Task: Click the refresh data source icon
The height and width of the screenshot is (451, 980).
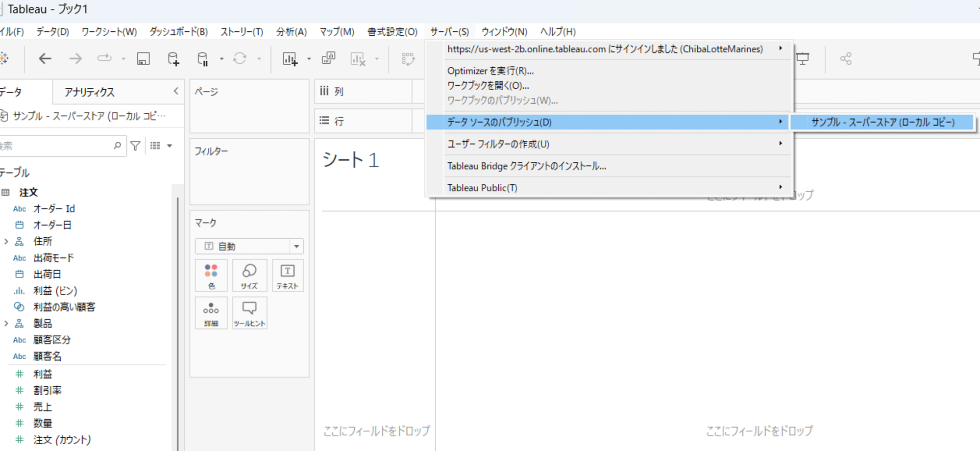Action: (x=240, y=59)
